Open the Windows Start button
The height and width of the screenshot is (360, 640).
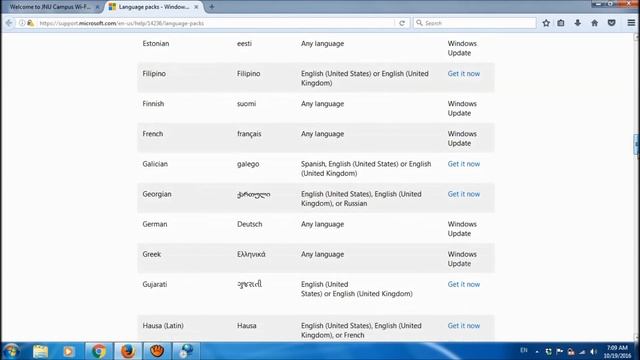click(x=11, y=351)
